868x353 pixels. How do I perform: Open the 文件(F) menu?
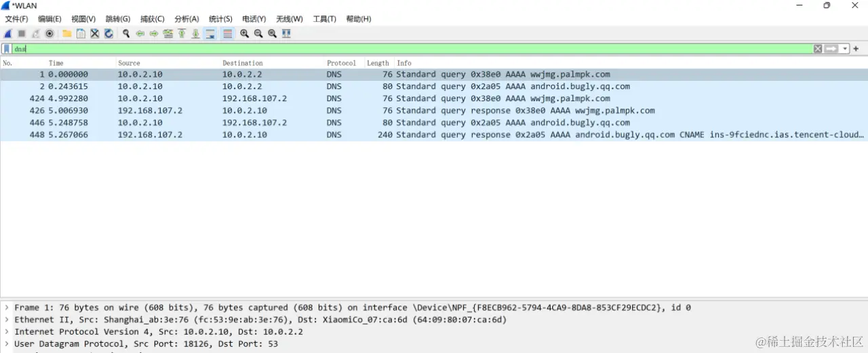(x=17, y=19)
